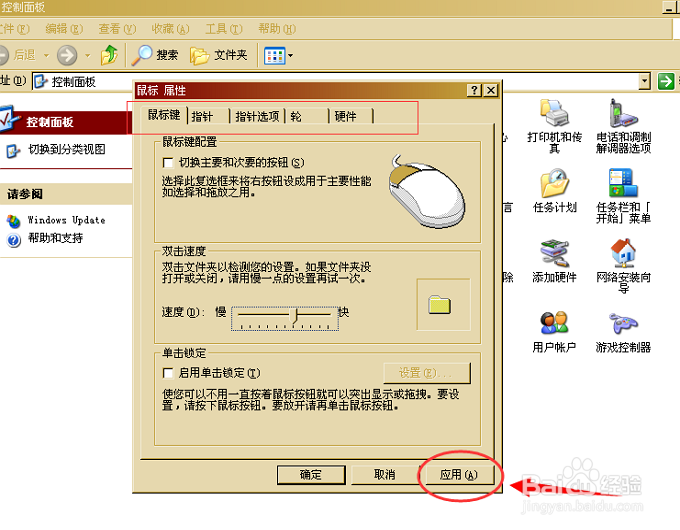Enable switch primary and secondary buttons checkbox
This screenshot has width=680, height=530.
point(168,163)
